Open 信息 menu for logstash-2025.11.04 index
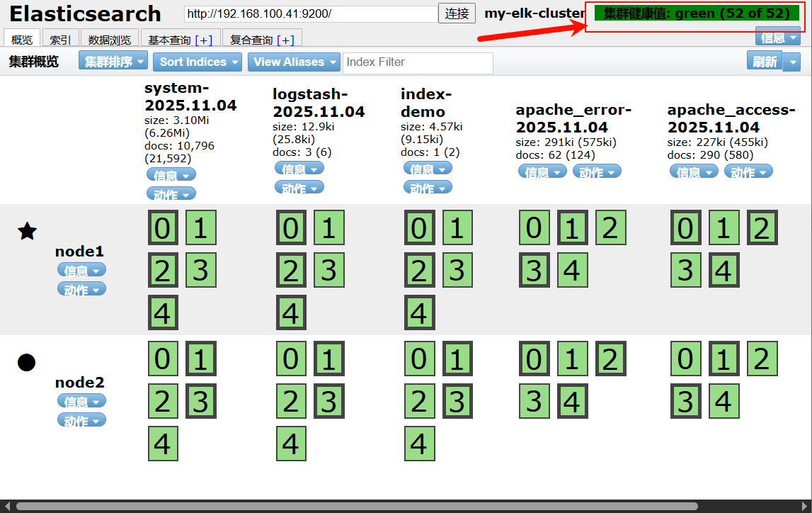 [x=299, y=169]
